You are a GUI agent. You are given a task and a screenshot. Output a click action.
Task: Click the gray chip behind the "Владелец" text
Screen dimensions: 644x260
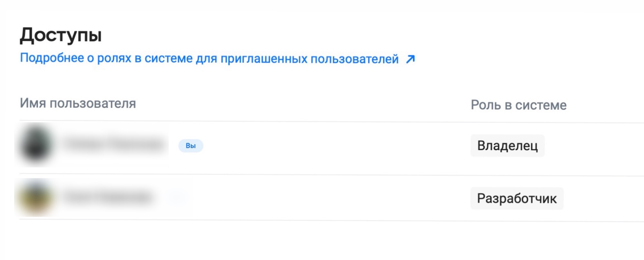(507, 146)
